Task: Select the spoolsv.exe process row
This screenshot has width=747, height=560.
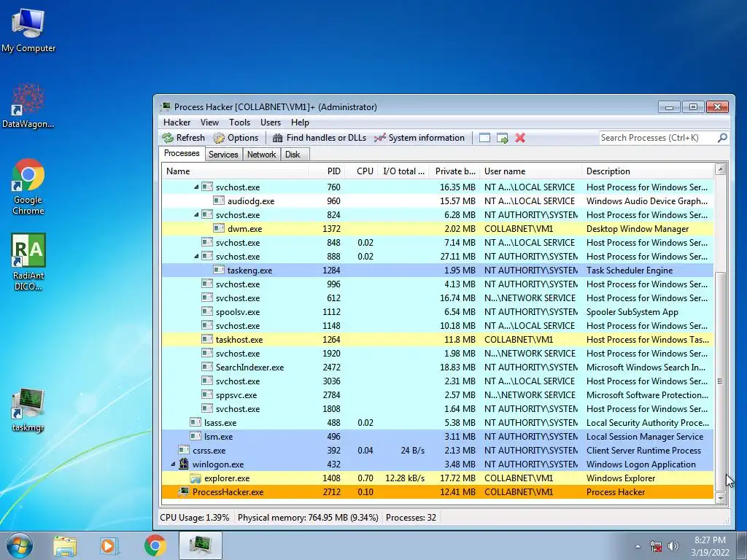Action: click(x=438, y=312)
